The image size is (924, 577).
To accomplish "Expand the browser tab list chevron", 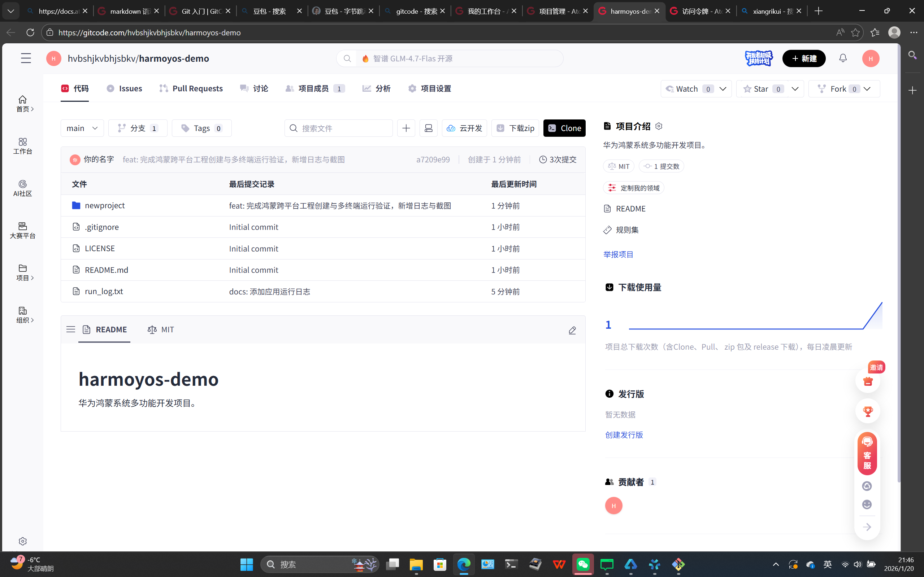I will [11, 11].
